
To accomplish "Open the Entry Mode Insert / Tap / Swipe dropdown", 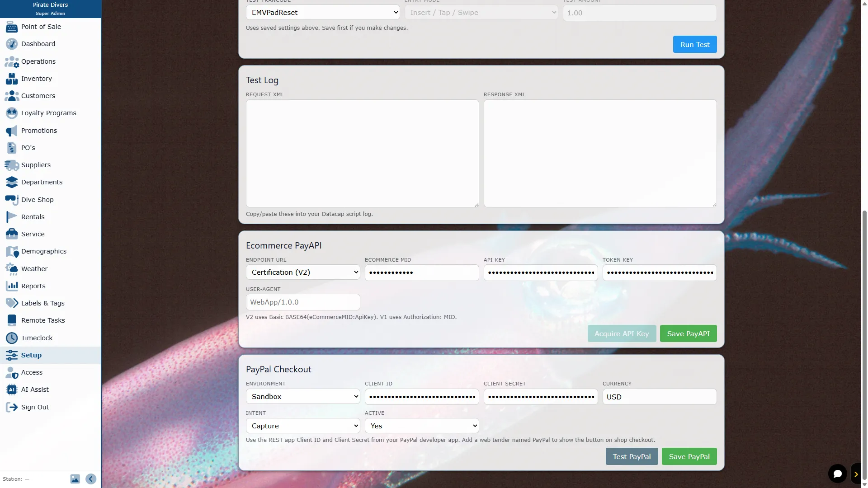I will (481, 13).
